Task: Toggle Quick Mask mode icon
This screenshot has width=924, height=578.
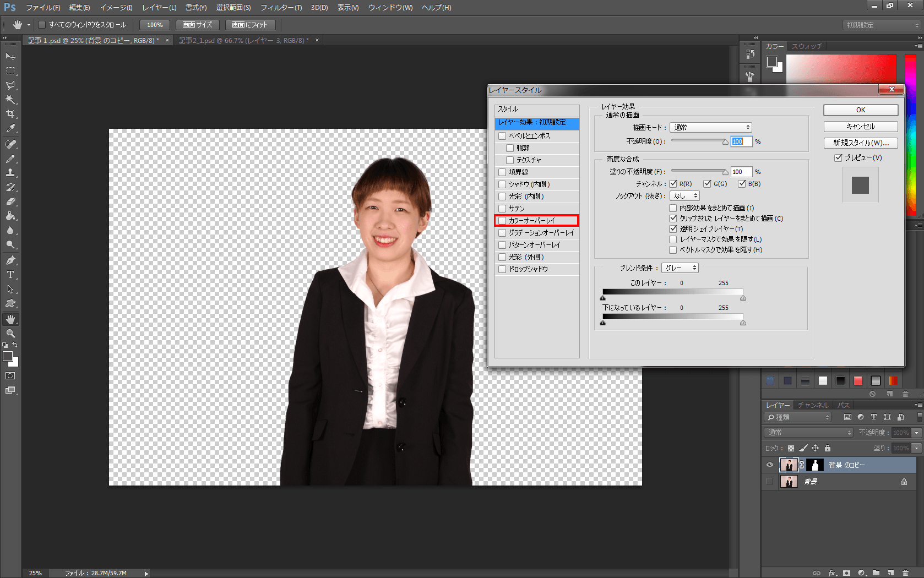Action: click(x=10, y=376)
